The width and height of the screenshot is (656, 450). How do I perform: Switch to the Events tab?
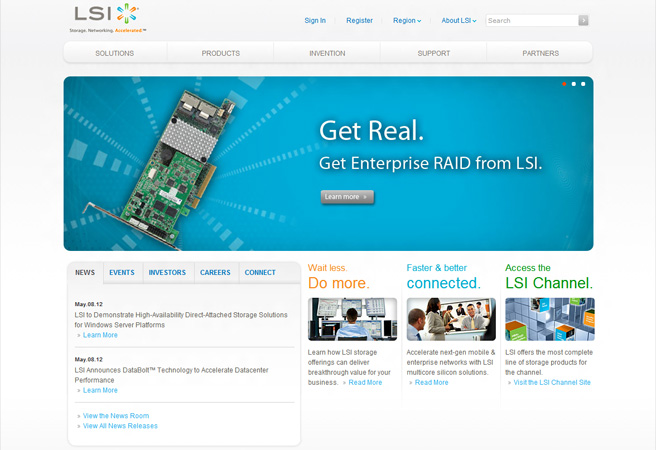[x=122, y=272]
